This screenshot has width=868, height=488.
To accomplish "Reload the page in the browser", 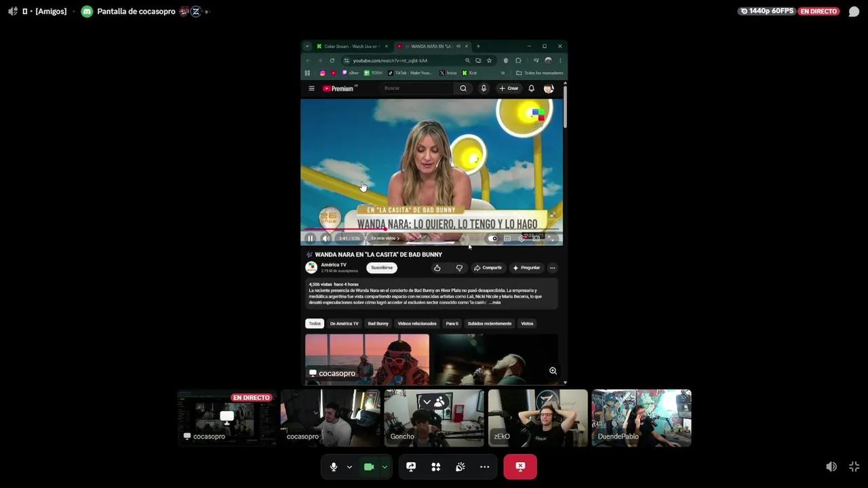I will pos(332,60).
